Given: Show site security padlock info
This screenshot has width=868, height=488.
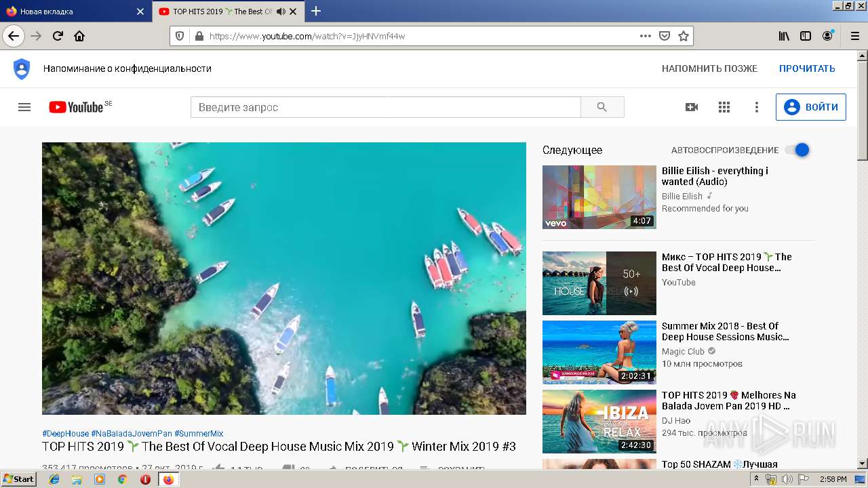Looking at the screenshot, I should 199,36.
